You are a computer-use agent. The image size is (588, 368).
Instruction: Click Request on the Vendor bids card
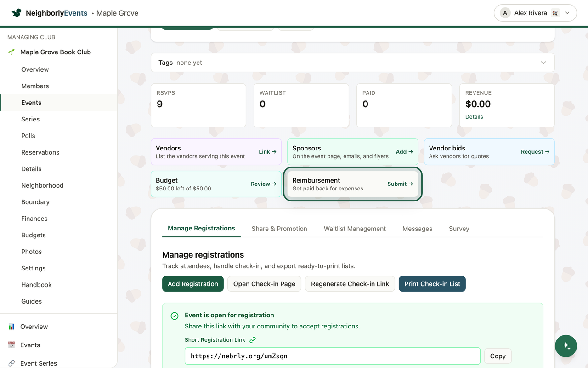(535, 152)
